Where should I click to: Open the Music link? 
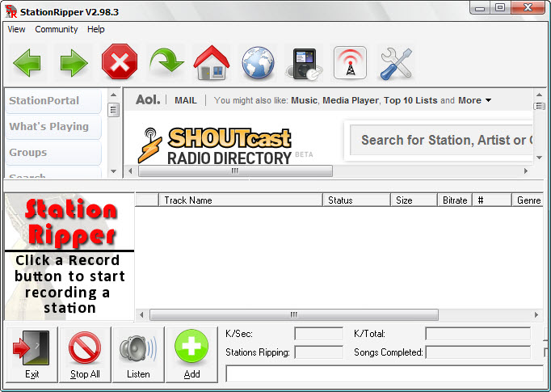point(304,100)
